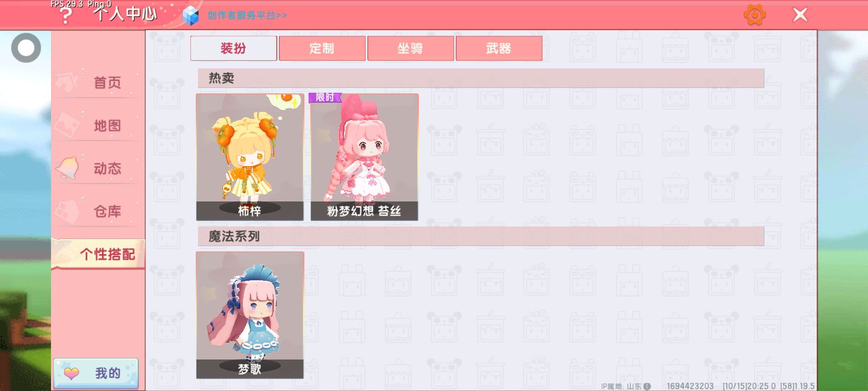Open 创作者服务平台 link

pos(247,15)
